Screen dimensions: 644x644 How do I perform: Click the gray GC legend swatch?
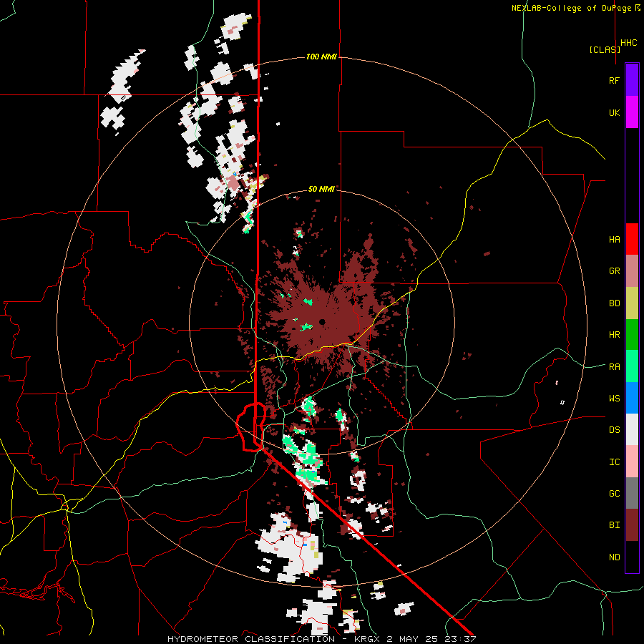(x=632, y=493)
